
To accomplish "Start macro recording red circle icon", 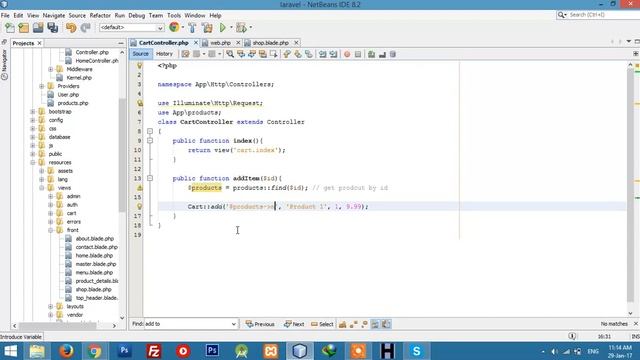I will [347, 54].
